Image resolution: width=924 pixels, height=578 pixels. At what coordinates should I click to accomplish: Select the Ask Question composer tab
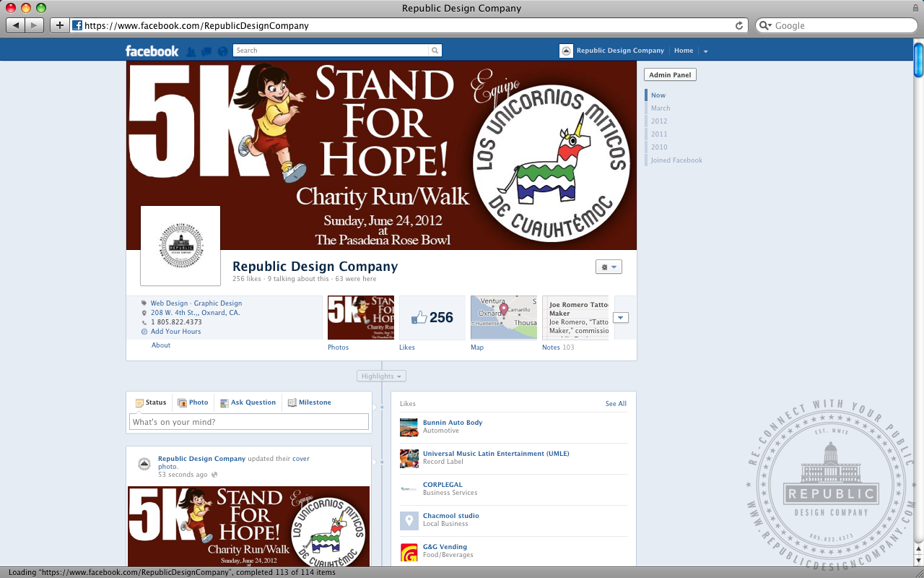[248, 402]
